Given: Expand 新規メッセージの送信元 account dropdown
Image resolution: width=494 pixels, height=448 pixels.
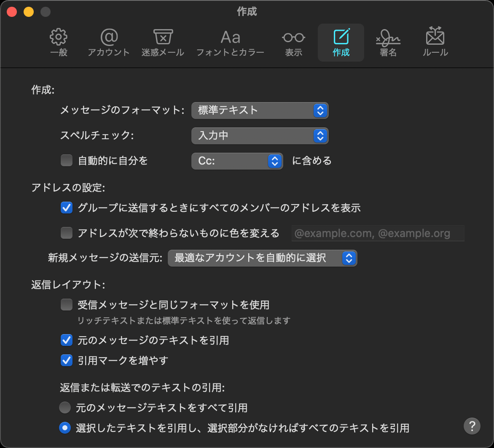Looking at the screenshot, I should point(262,258).
